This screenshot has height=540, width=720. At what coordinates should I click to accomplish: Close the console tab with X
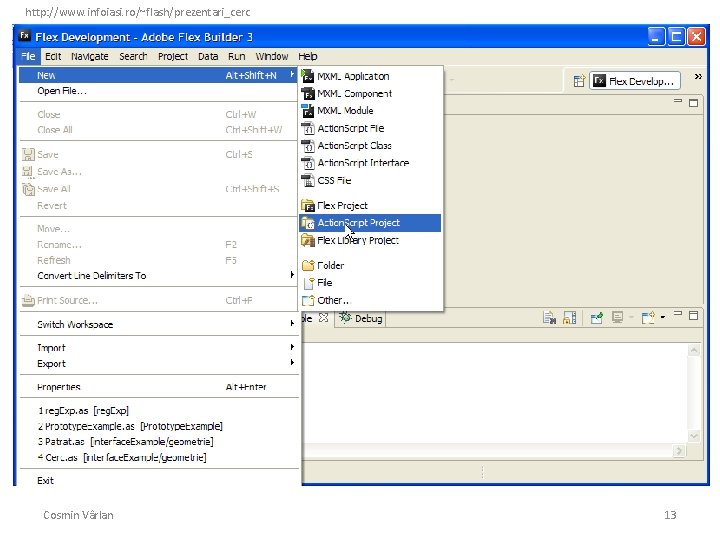pos(323,318)
